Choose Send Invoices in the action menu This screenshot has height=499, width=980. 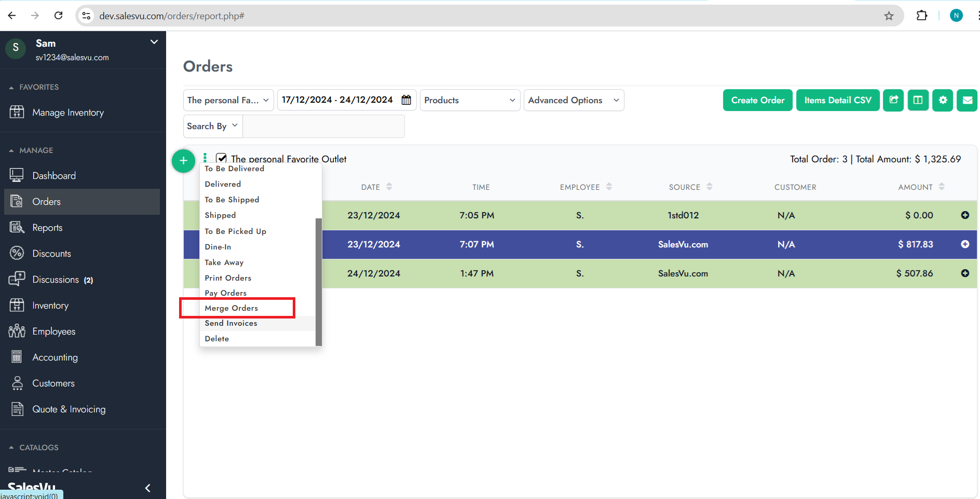click(x=231, y=323)
